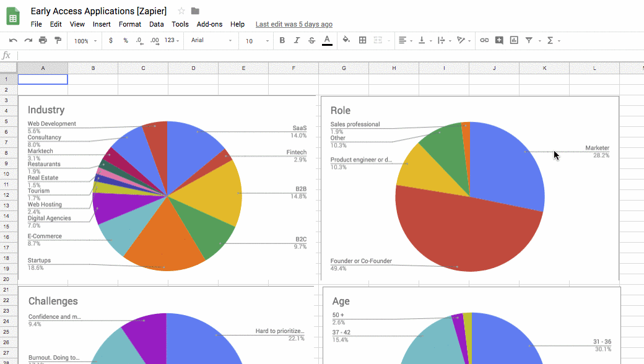Print the spreadsheet using printer icon

click(43, 40)
